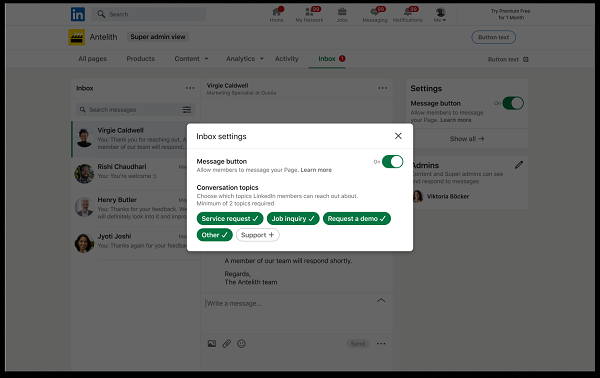Switch to the Activity tab

tap(287, 59)
